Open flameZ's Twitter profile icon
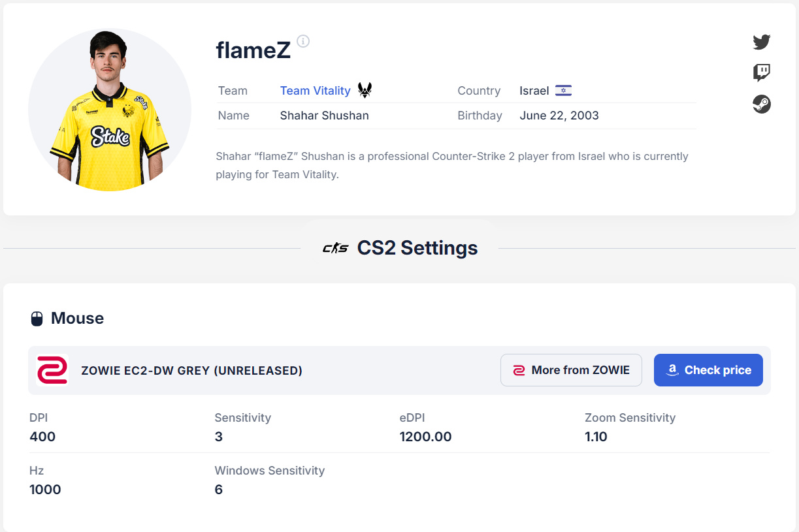799x532 pixels. pyautogui.click(x=761, y=42)
